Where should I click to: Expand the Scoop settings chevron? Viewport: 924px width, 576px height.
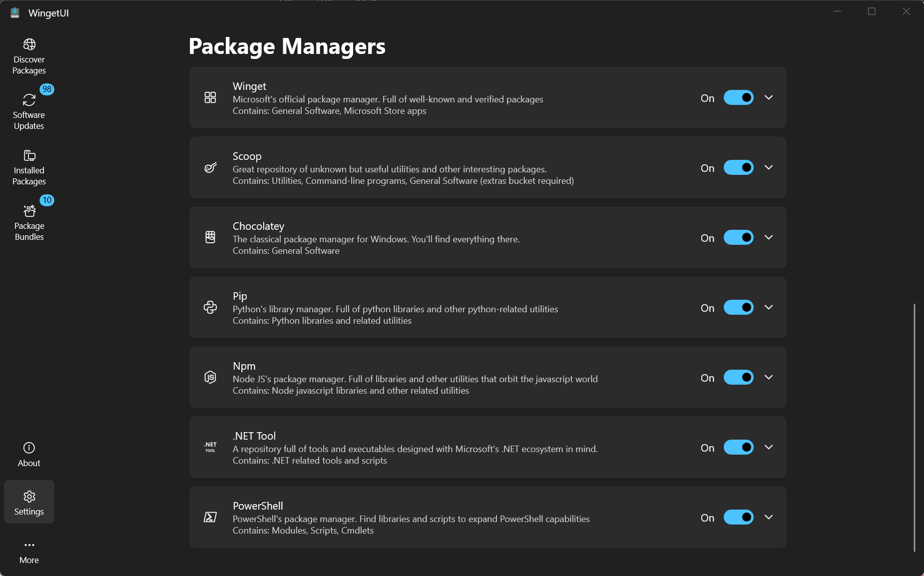(x=769, y=167)
